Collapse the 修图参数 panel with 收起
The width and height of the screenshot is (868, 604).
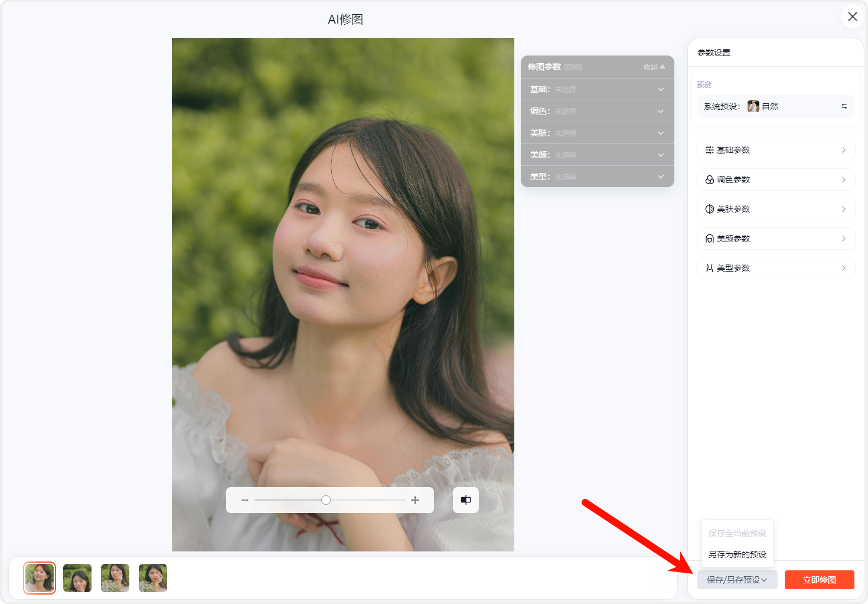pyautogui.click(x=654, y=67)
